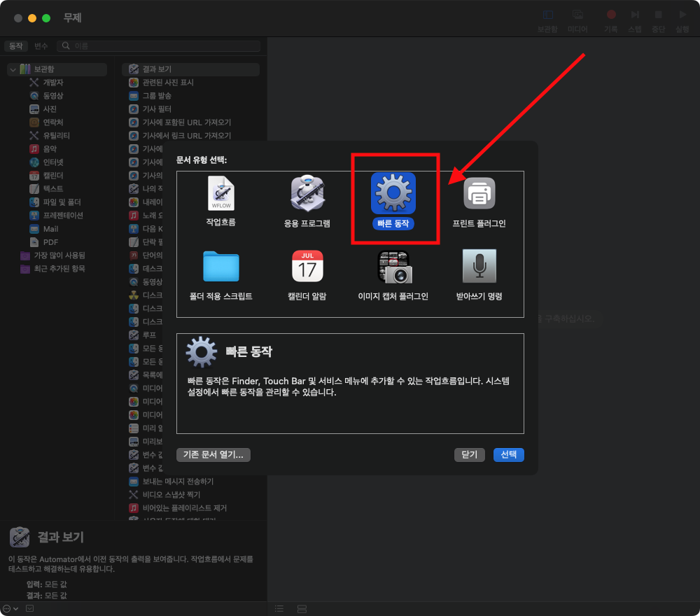This screenshot has height=616, width=700.
Task: Select 비디오 스냅샷 찍기 action
Action: click(x=164, y=495)
